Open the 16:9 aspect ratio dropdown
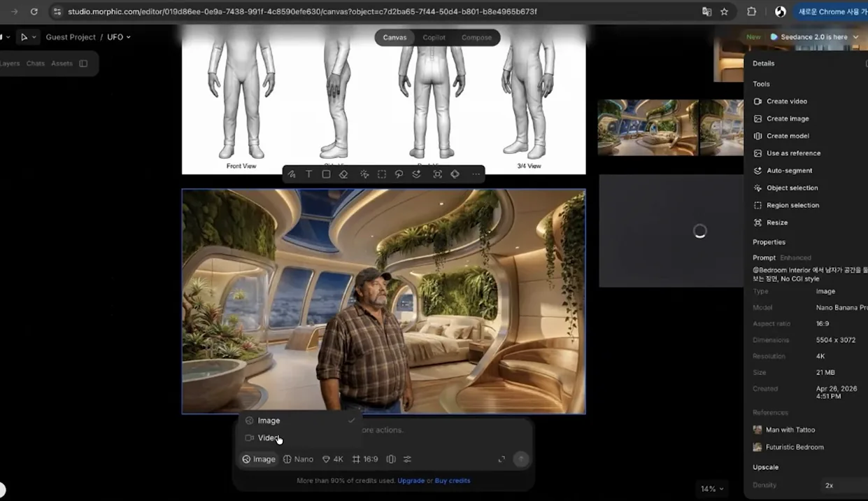Screen dimensions: 868x501 pyautogui.click(x=365, y=459)
